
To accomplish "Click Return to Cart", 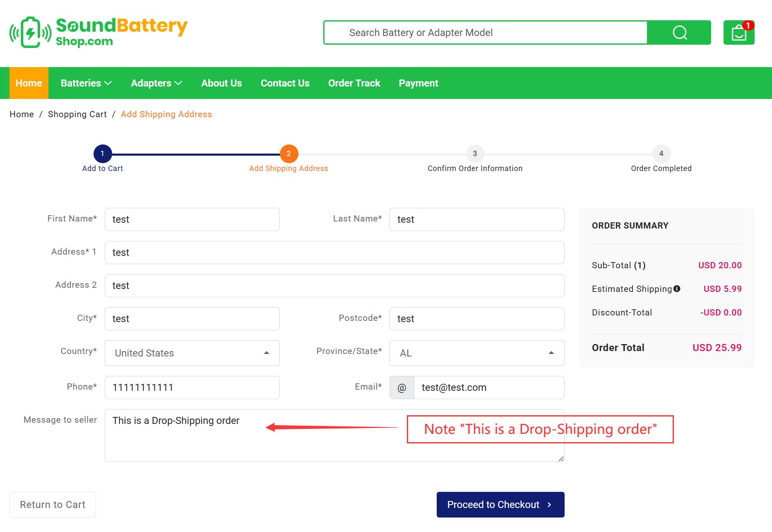I will pyautogui.click(x=53, y=504).
